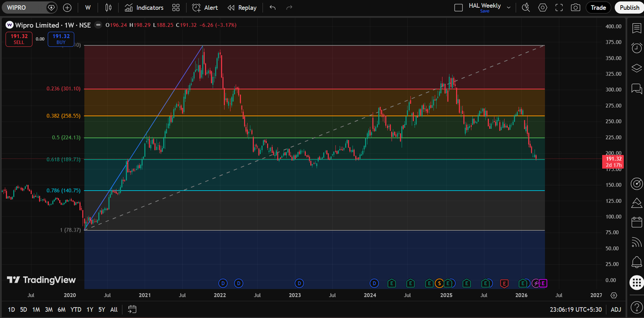Select the 1D date range
Viewport: 644px width, 318px height.
click(x=11, y=309)
